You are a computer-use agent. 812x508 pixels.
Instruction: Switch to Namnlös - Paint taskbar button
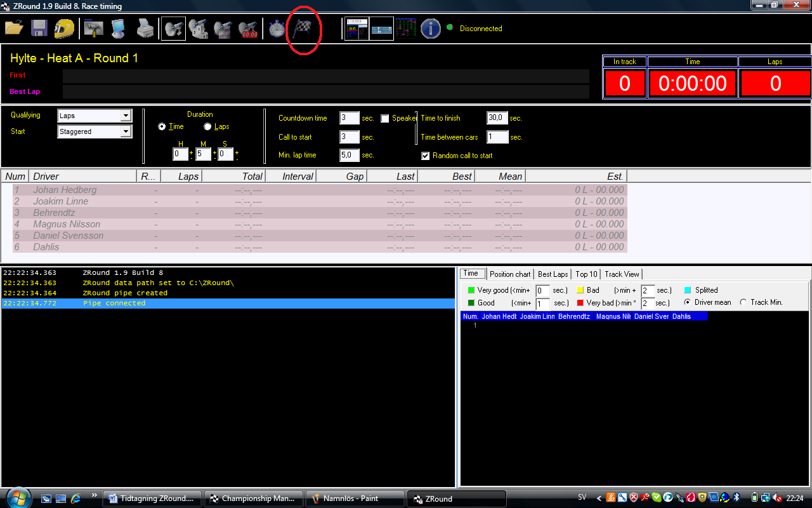(355, 498)
